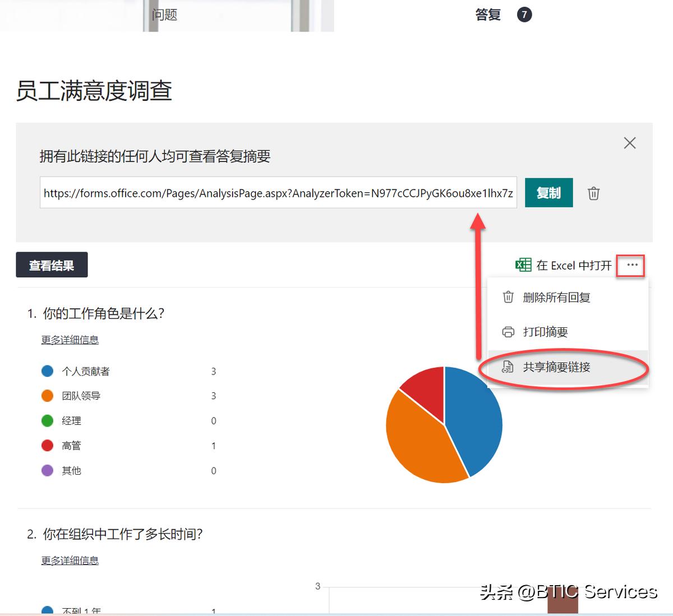Close the share link panel with the X

pyautogui.click(x=630, y=143)
